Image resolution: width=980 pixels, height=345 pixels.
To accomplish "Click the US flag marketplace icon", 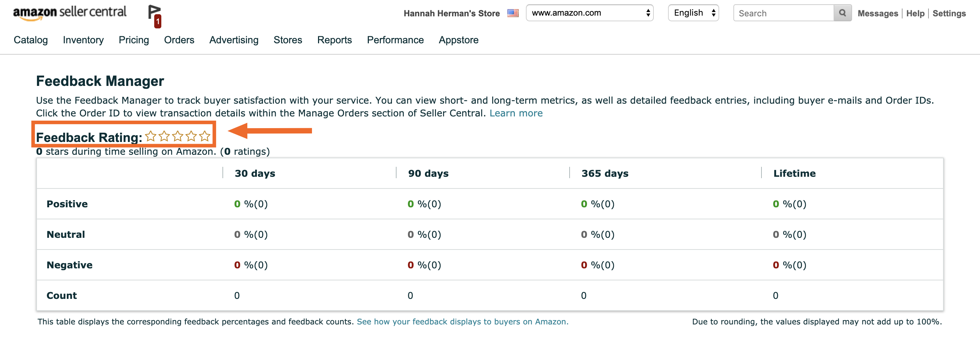I will pos(513,13).
